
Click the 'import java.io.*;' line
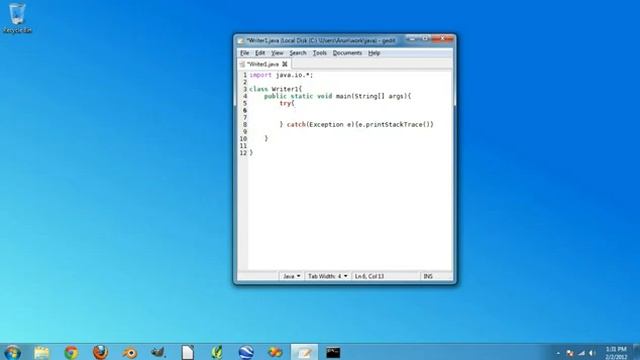click(x=281, y=75)
